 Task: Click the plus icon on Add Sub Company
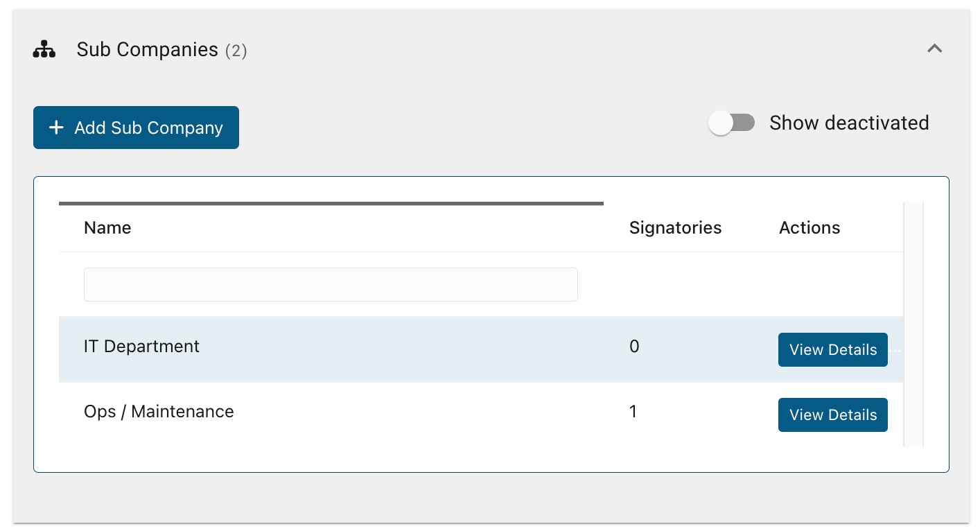pyautogui.click(x=56, y=128)
